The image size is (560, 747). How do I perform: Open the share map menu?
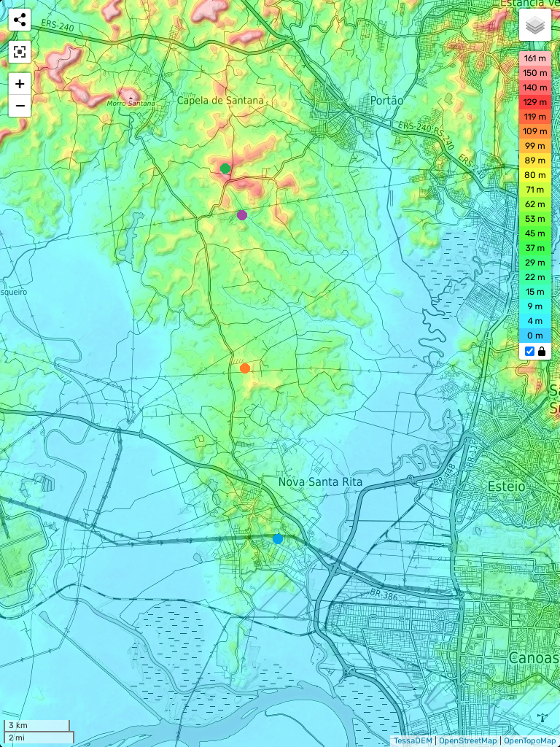[x=20, y=20]
